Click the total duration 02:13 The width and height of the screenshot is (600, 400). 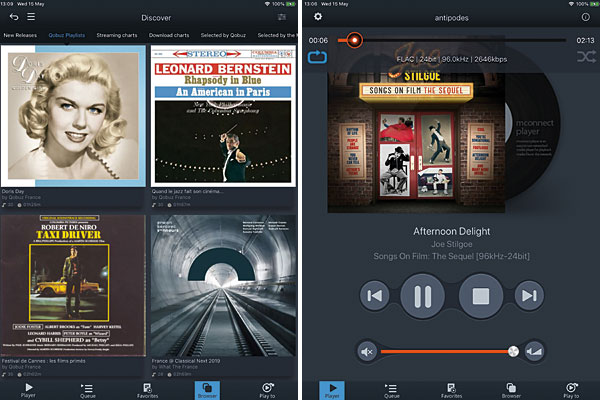click(585, 40)
